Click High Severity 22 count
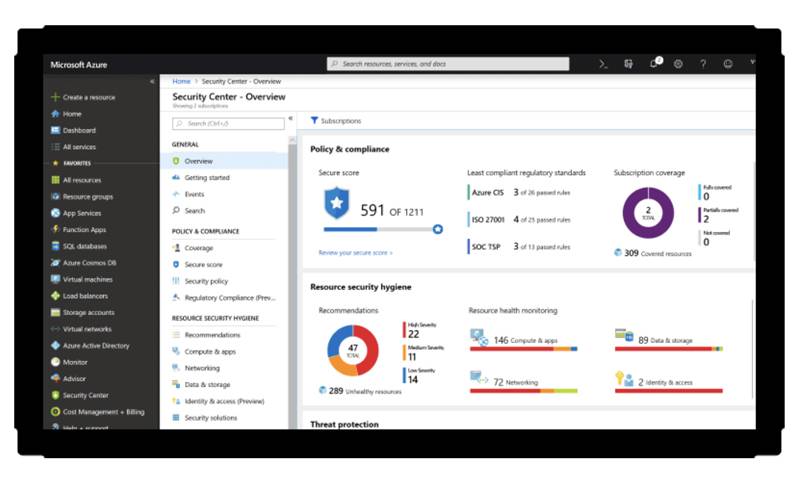This screenshot has width=800, height=492. 414,334
